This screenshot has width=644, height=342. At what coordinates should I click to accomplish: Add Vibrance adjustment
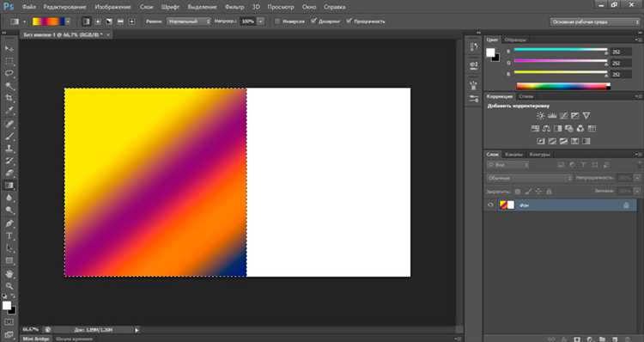(x=586, y=116)
